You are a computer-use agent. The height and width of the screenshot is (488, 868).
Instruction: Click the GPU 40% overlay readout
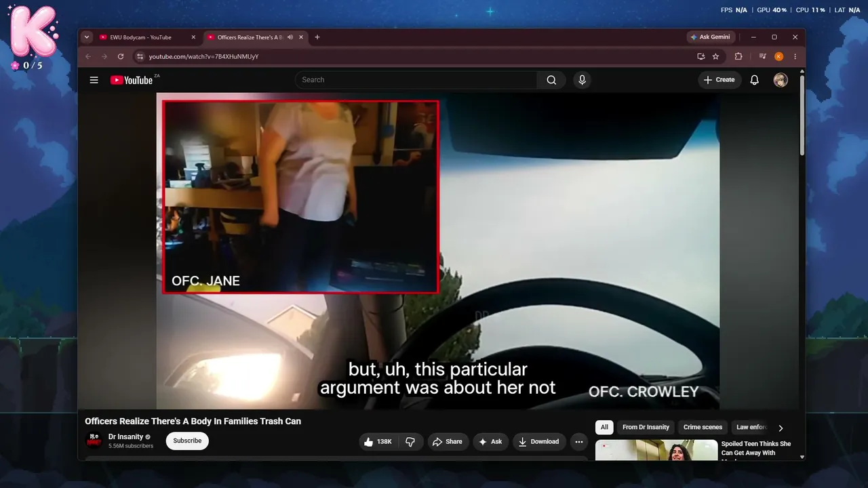pyautogui.click(x=772, y=10)
